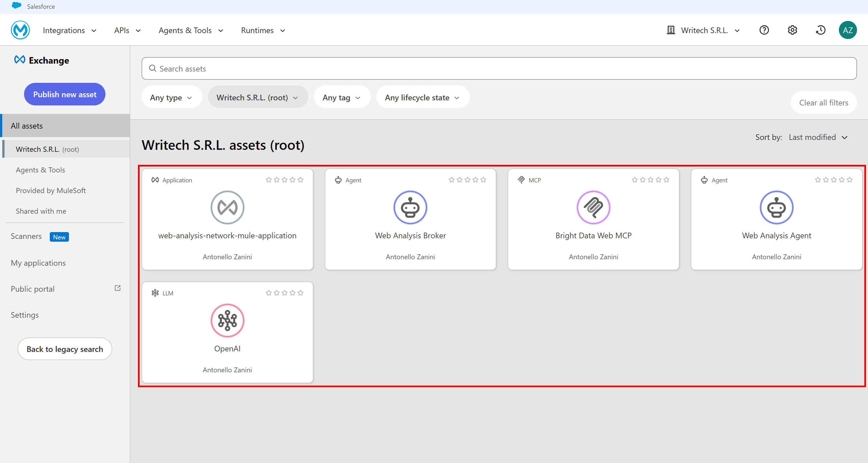The width and height of the screenshot is (868, 463).
Task: Open the Writech S.R.L. (root) filter dropdown
Action: 258,97
